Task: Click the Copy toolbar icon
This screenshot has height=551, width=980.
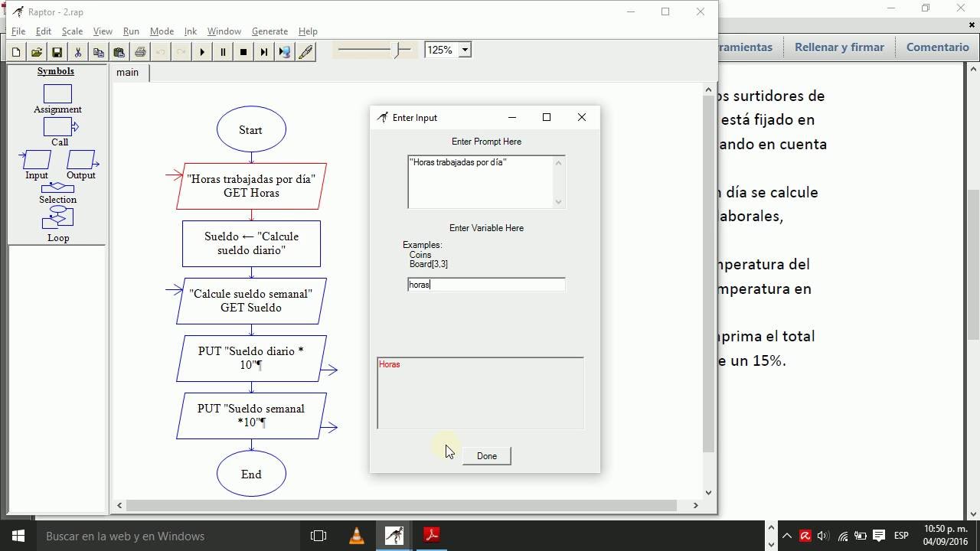Action: point(98,52)
